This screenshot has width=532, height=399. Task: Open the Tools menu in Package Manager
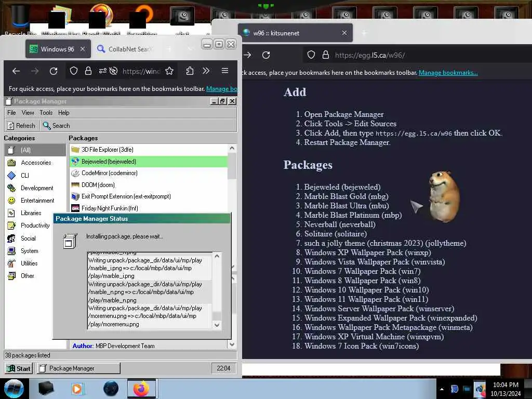click(x=46, y=113)
